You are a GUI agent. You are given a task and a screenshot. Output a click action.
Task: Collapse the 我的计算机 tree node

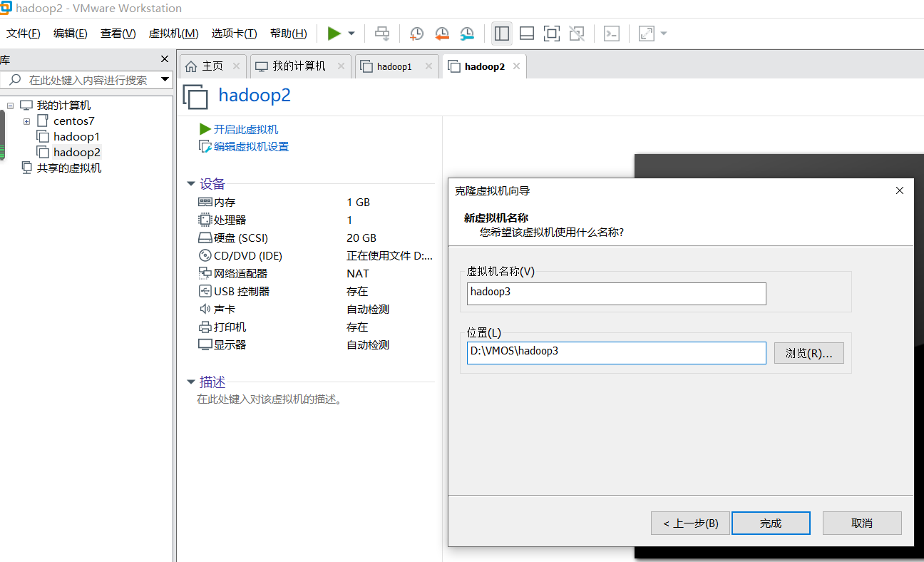click(11, 106)
